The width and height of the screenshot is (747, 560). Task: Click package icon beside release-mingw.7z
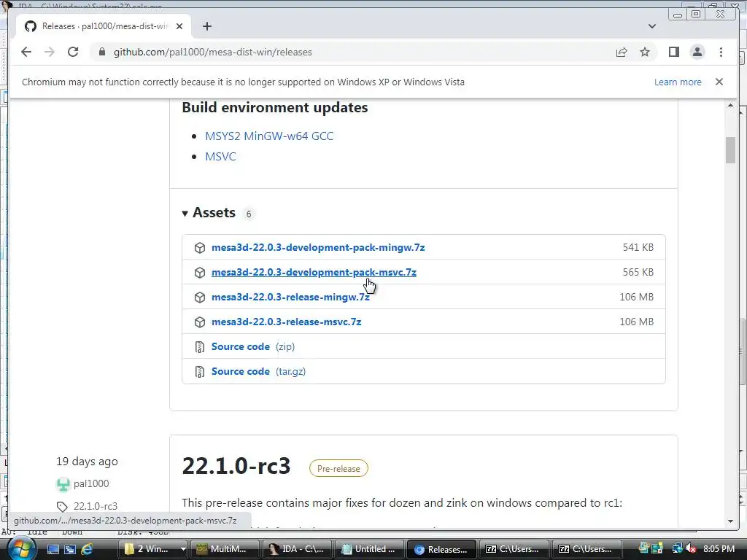coord(200,297)
